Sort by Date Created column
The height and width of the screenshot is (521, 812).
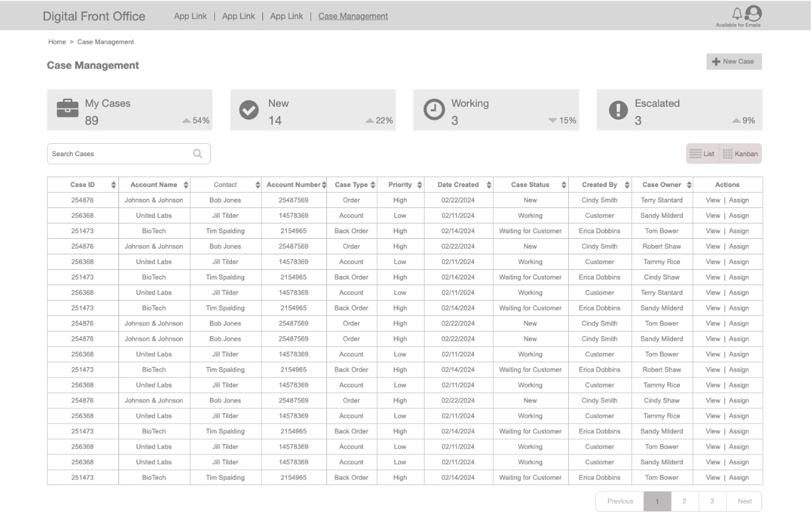[489, 185]
